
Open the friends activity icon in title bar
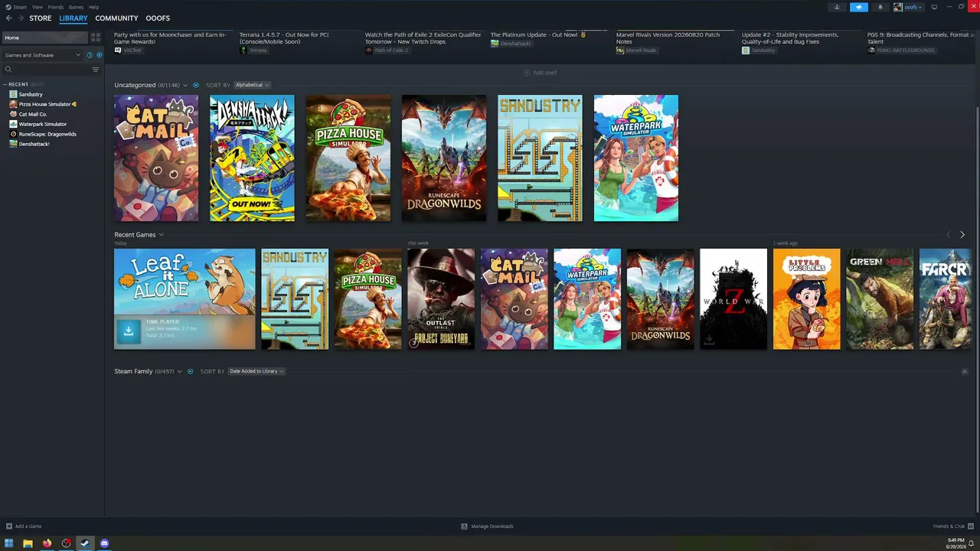(837, 7)
